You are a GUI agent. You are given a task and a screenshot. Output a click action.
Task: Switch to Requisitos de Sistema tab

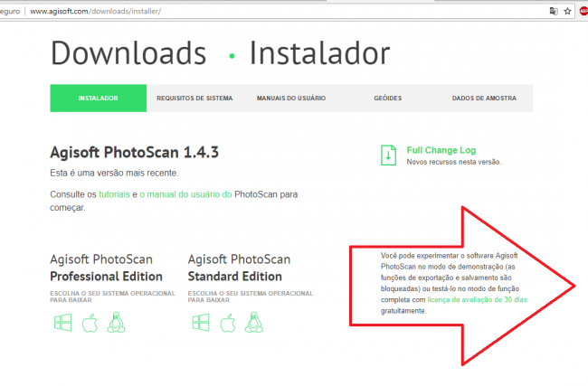(194, 99)
